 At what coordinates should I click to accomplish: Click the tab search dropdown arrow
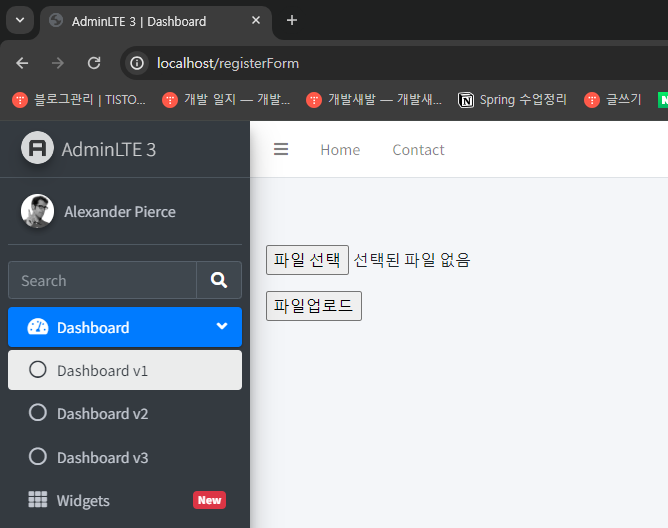pyautogui.click(x=20, y=20)
